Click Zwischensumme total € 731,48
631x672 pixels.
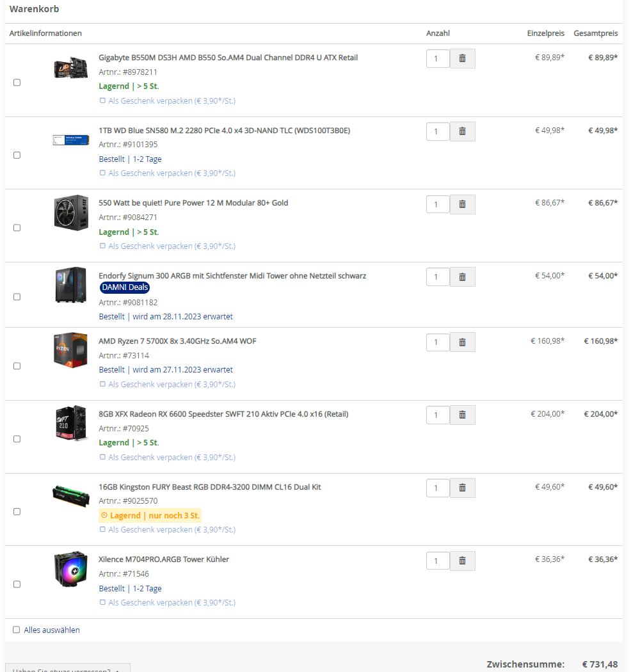coord(600,664)
